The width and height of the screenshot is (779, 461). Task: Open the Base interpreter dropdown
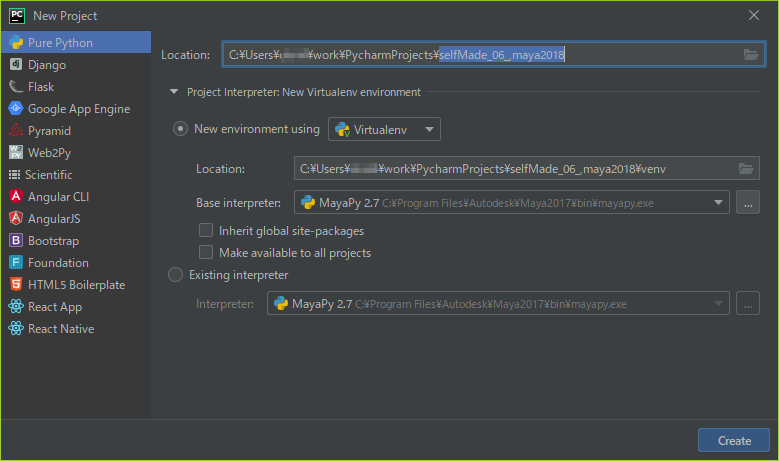pyautogui.click(x=512, y=202)
